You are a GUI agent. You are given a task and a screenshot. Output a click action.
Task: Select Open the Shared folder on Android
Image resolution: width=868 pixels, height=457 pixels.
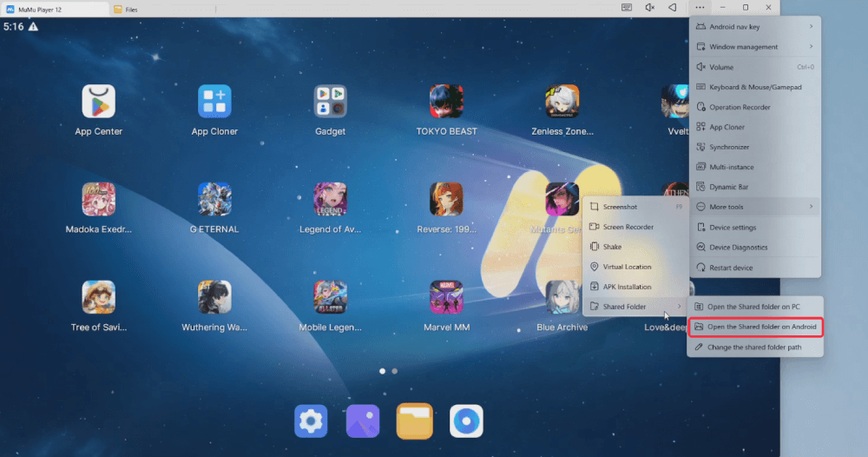755,327
